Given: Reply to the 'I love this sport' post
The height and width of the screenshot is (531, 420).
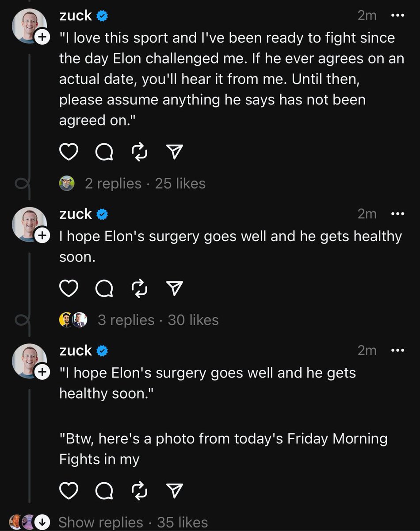Looking at the screenshot, I should 104,152.
